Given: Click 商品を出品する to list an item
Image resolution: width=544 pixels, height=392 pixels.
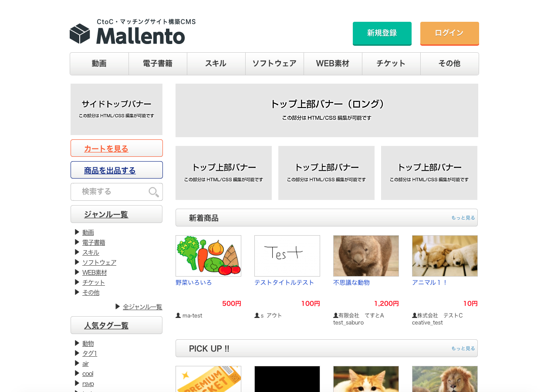Looking at the screenshot, I should [110, 170].
